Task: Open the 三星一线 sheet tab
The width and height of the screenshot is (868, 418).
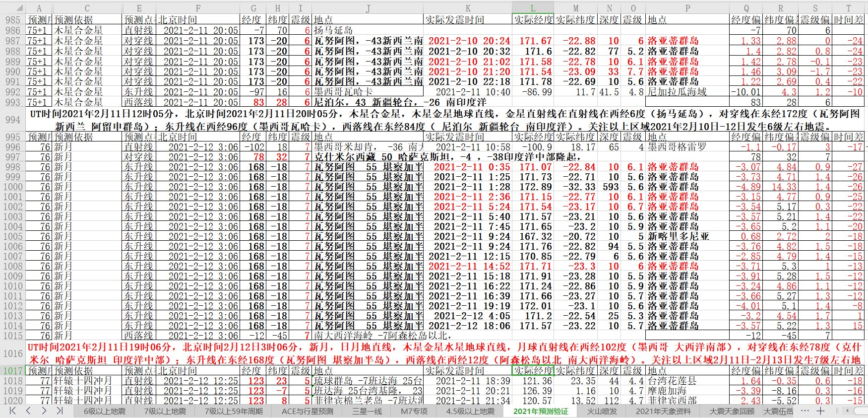Action: (367, 412)
